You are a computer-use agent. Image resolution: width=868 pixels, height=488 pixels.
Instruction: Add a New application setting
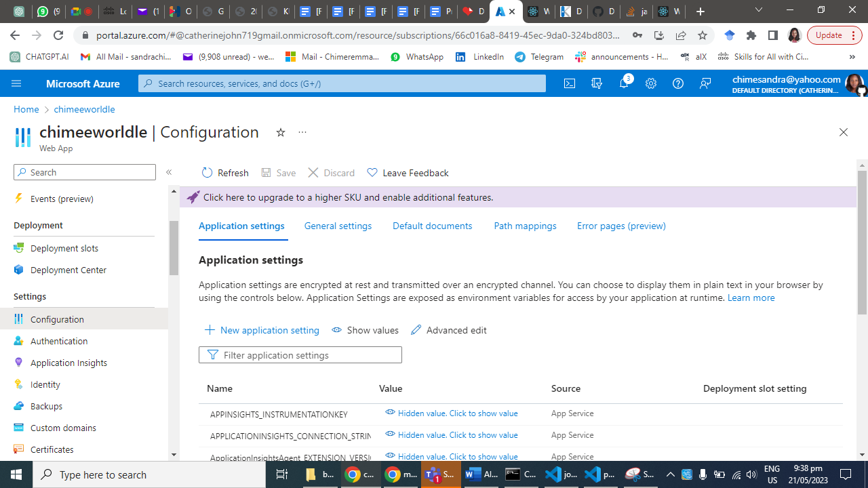coord(262,330)
